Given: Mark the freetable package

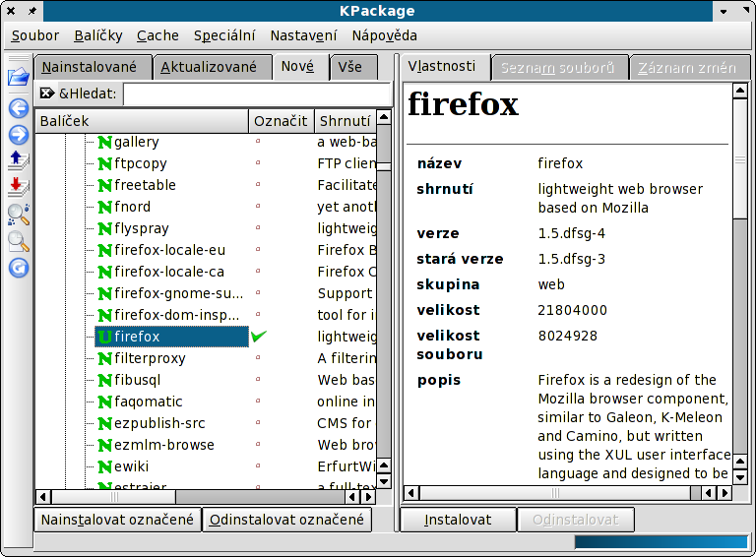Looking at the screenshot, I should click(258, 184).
